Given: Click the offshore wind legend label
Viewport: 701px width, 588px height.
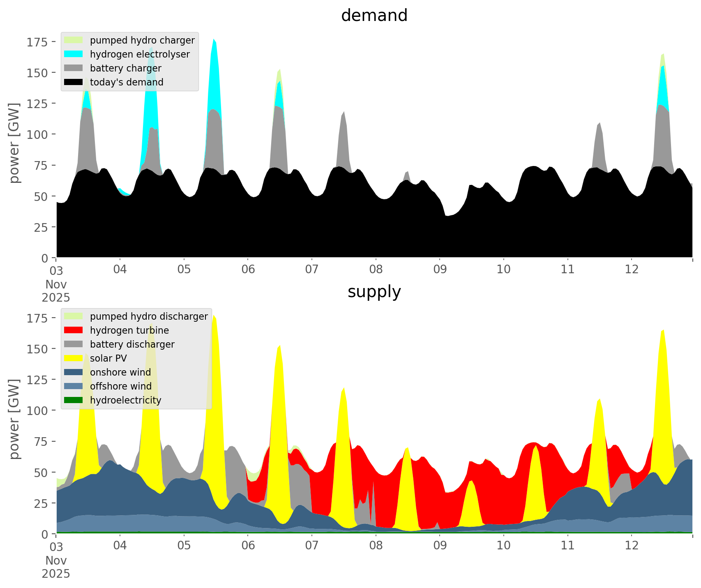Looking at the screenshot, I should tap(121, 386).
